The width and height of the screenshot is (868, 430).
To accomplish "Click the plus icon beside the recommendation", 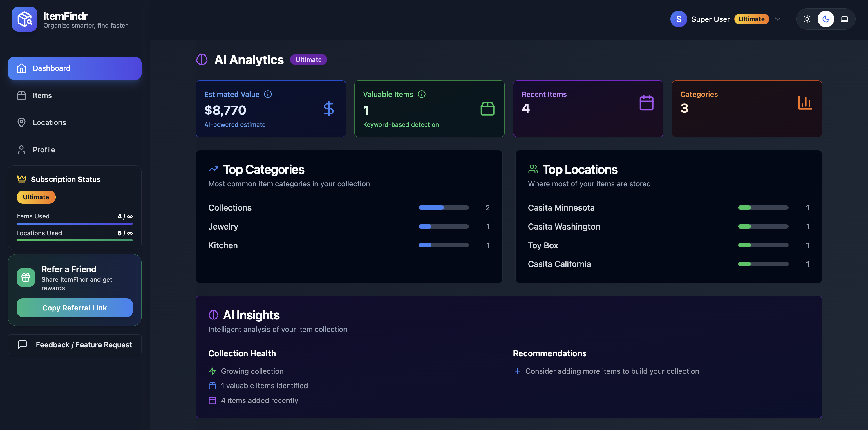I will coord(517,371).
